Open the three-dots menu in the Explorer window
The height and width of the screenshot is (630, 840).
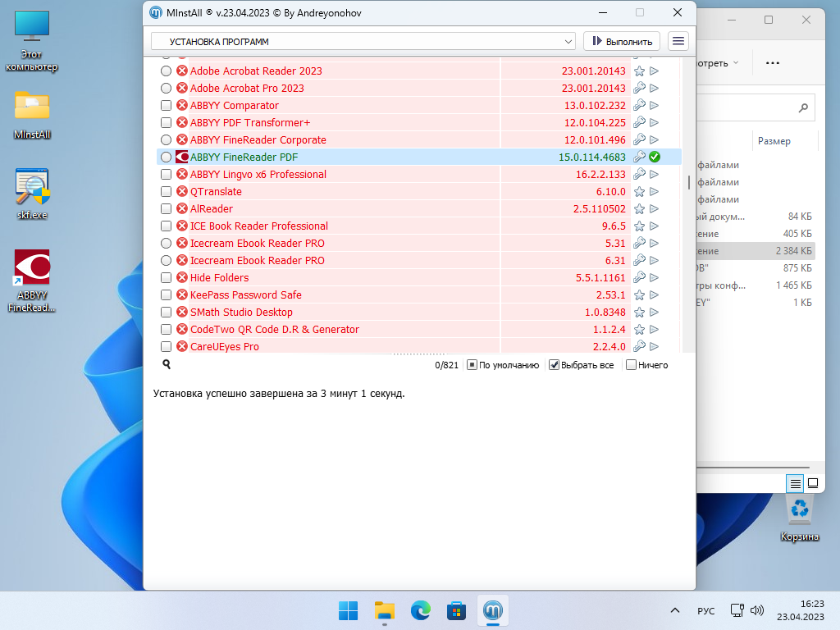click(773, 63)
